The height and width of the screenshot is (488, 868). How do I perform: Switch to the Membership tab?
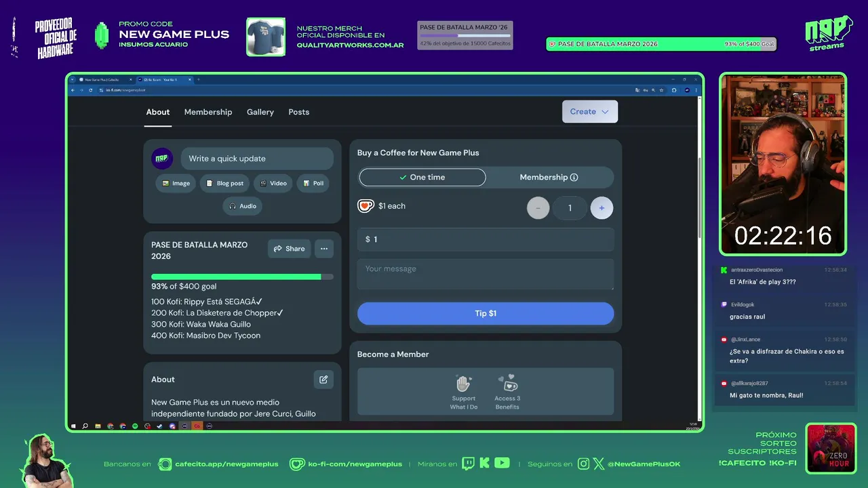[208, 112]
